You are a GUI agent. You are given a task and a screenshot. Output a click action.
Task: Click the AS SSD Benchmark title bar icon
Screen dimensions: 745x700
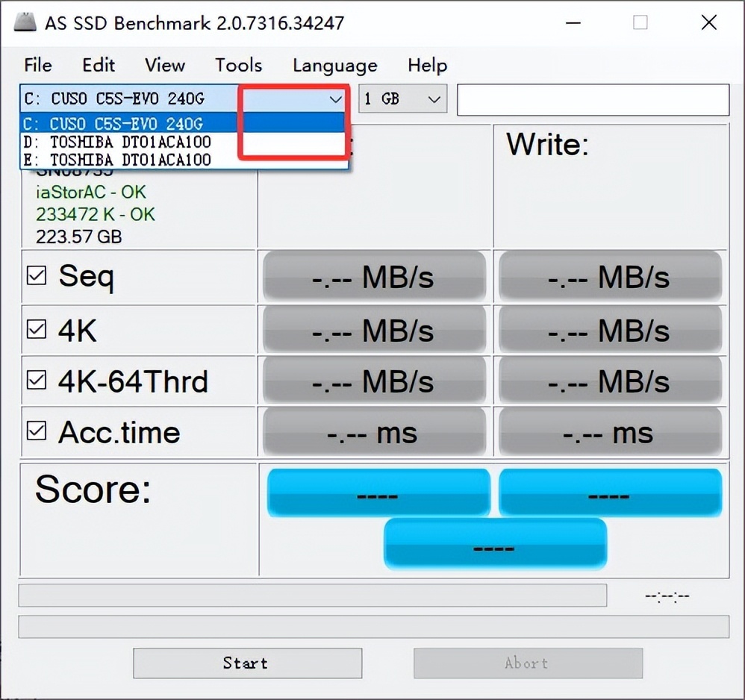pyautogui.click(x=25, y=22)
